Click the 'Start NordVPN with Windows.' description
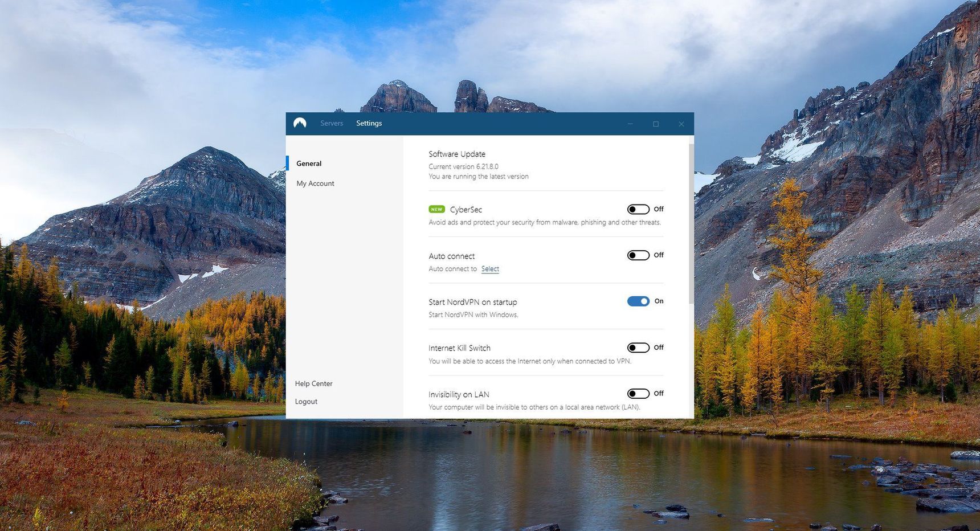This screenshot has width=980, height=531. coord(473,315)
